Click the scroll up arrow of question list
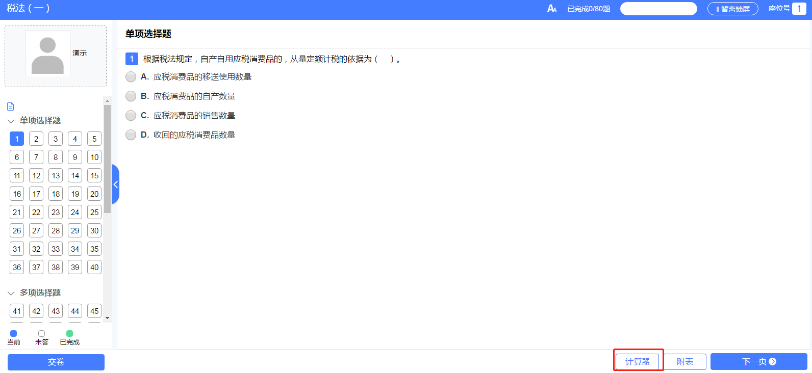 point(107,101)
